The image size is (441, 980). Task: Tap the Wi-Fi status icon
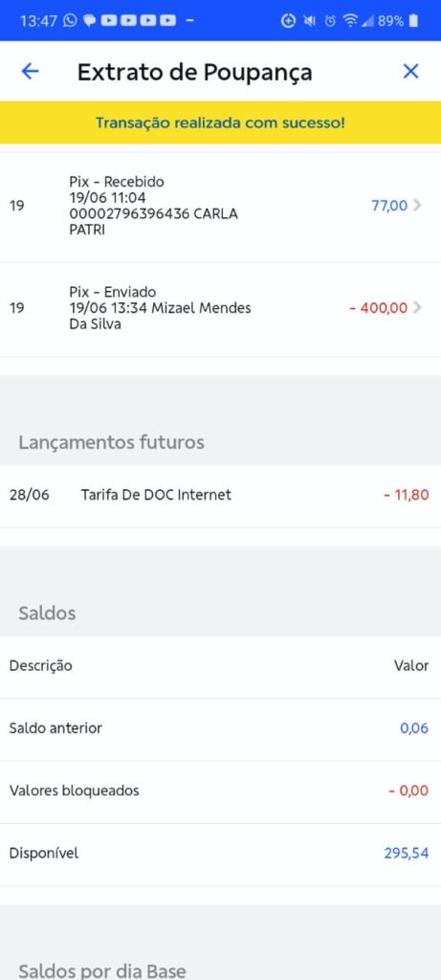coord(350,21)
